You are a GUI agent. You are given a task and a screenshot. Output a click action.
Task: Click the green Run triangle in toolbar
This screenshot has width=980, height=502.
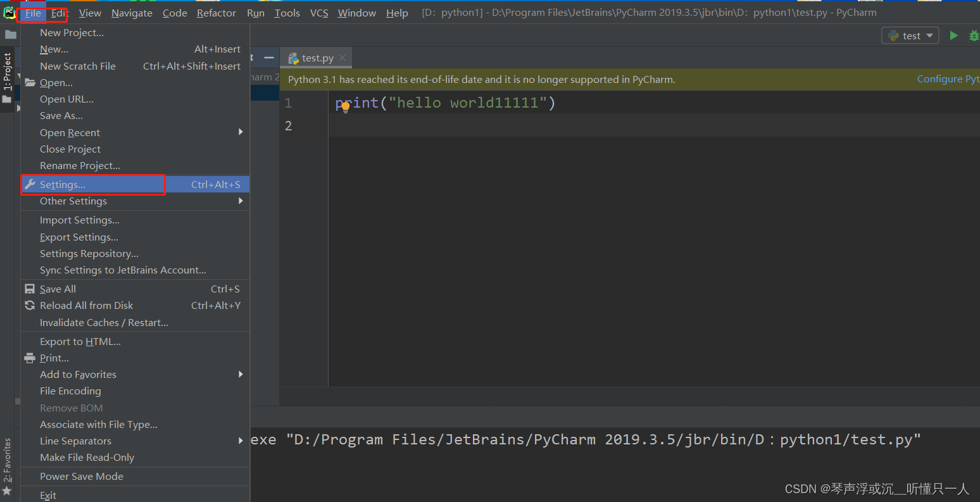(953, 35)
